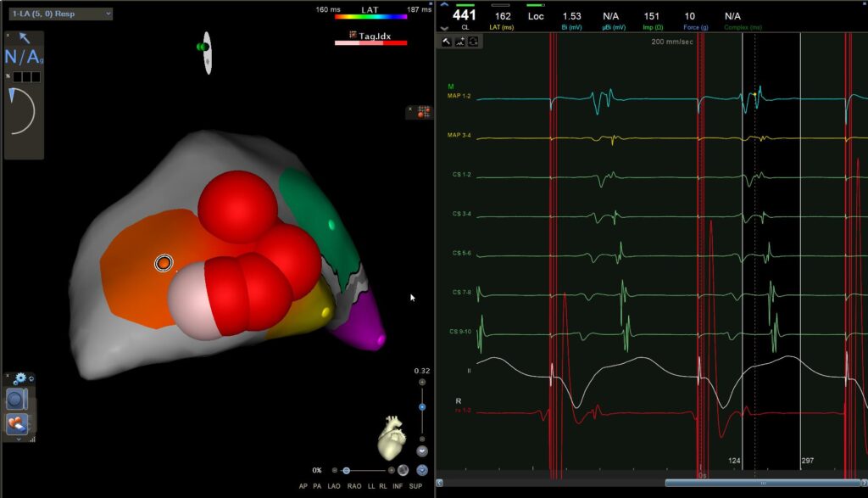Click the hammer tool icon above the ECG

pyautogui.click(x=446, y=42)
